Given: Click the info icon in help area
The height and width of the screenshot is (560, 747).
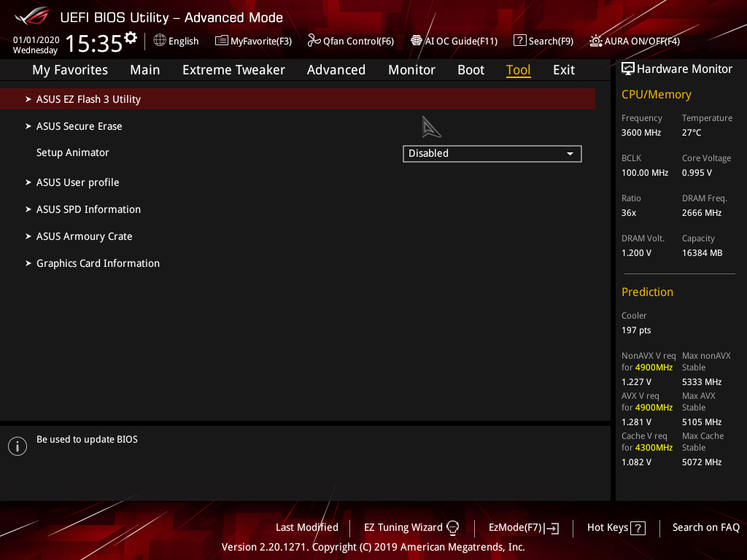Looking at the screenshot, I should tap(18, 446).
